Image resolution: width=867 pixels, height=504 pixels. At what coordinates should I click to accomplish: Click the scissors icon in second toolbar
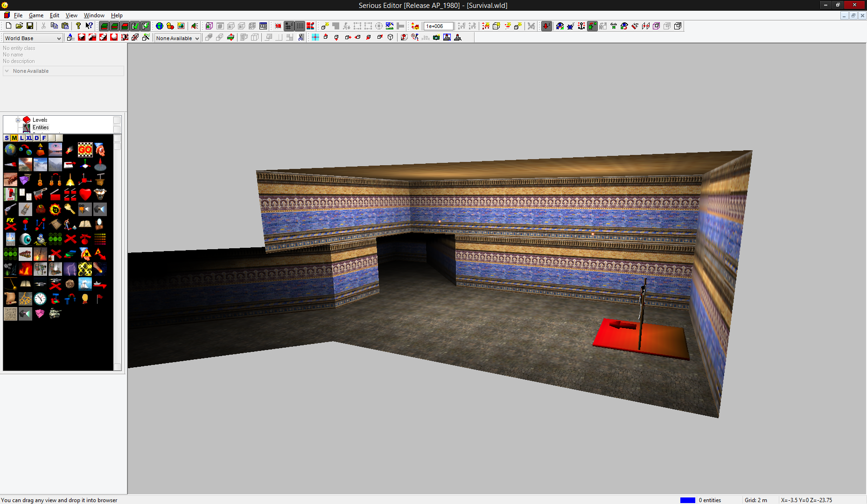point(301,37)
